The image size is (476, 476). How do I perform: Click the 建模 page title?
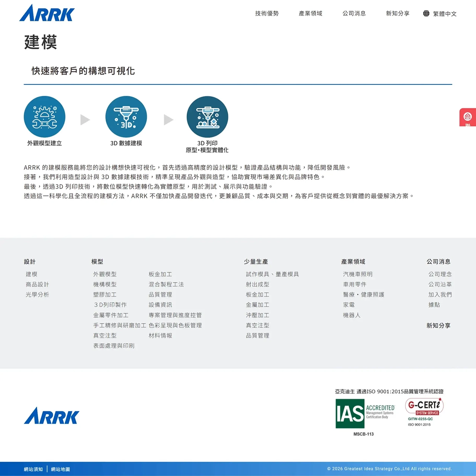[41, 42]
